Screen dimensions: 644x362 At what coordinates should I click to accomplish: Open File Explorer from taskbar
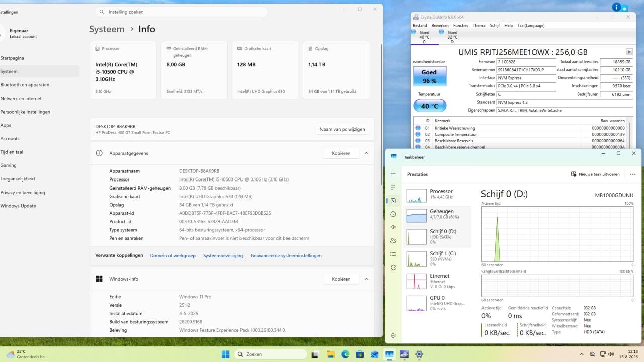tap(331, 354)
